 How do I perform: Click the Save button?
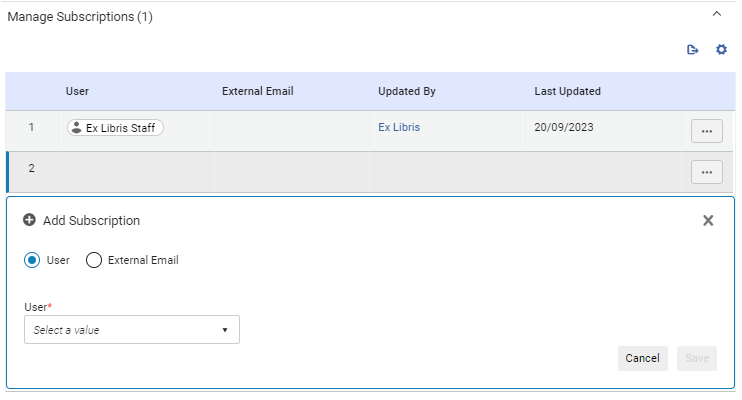pyautogui.click(x=696, y=358)
